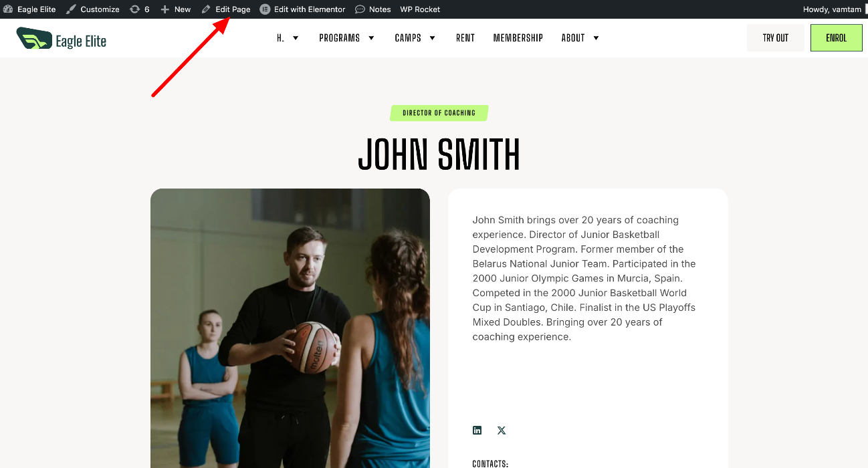Click the Eagle Elite site logo
868x468 pixels.
(x=62, y=38)
